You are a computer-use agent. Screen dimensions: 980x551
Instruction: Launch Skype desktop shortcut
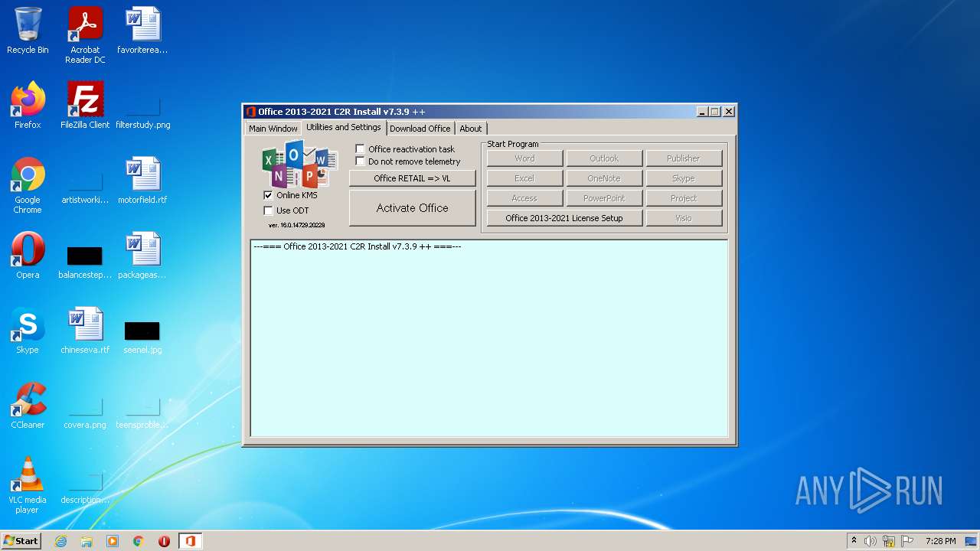[x=28, y=331]
